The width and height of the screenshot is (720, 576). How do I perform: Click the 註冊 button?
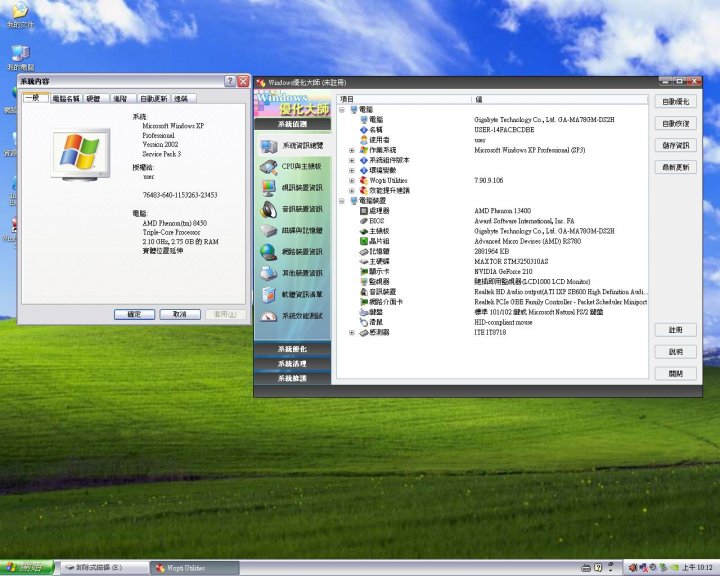point(676,330)
